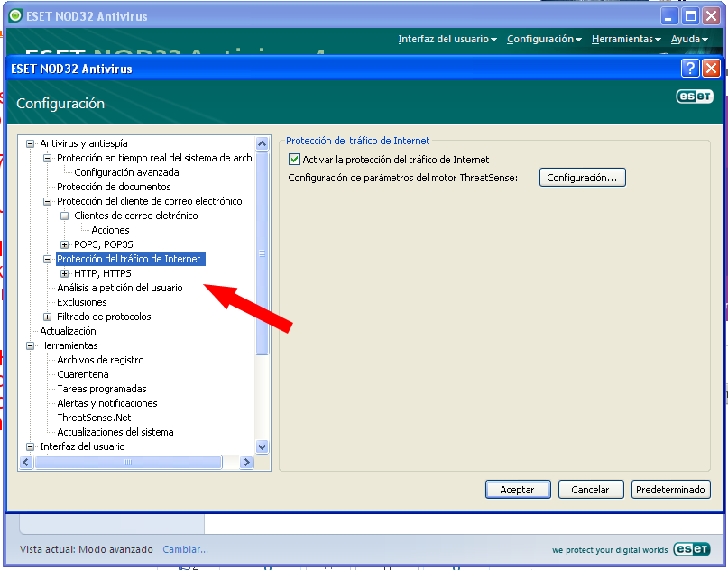Viewport: 728px width, 570px height.
Task: Select ThreatSense.Net tree item
Action: (94, 418)
